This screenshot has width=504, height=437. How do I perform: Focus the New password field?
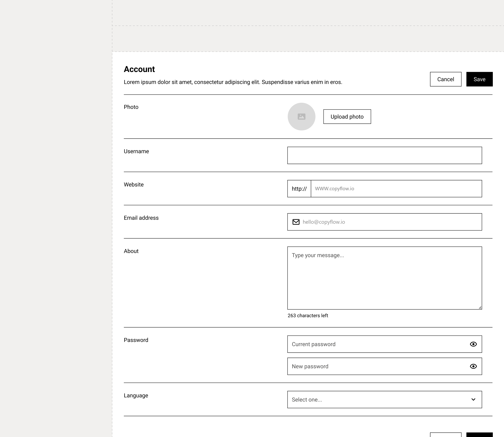384,366
